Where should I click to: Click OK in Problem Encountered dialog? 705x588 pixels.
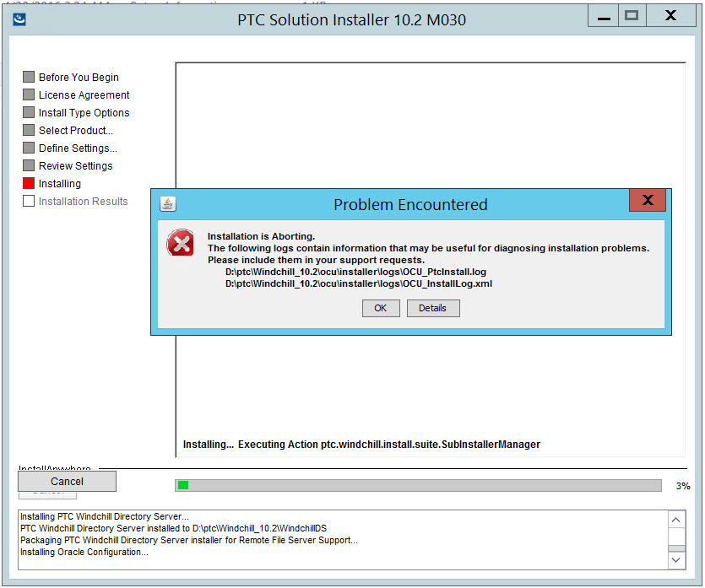(x=381, y=308)
